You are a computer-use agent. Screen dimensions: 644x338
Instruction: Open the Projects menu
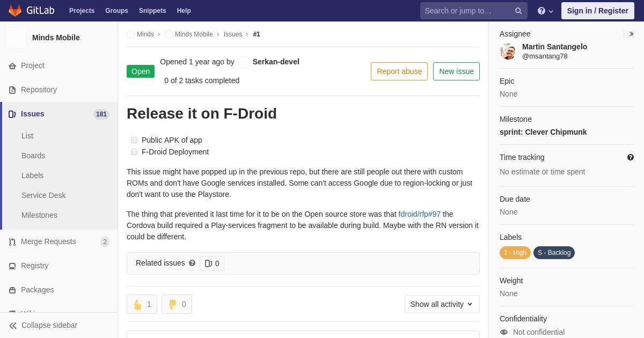coord(82,11)
